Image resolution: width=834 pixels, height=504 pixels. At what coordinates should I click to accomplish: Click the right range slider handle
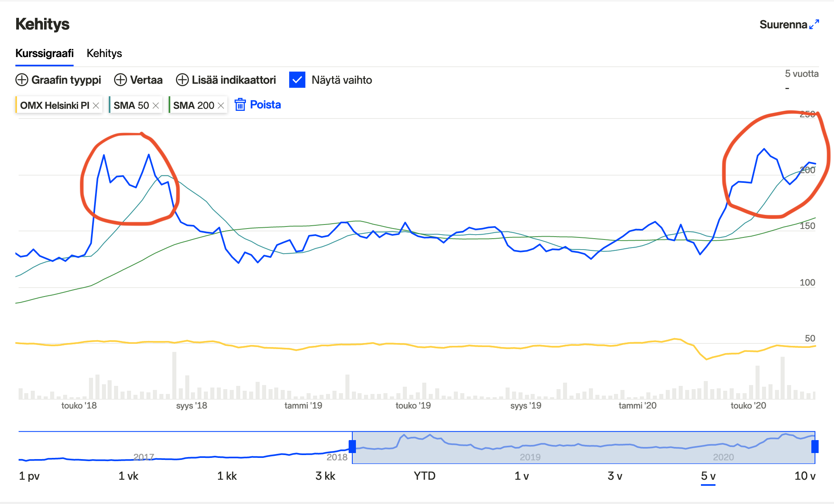point(815,447)
